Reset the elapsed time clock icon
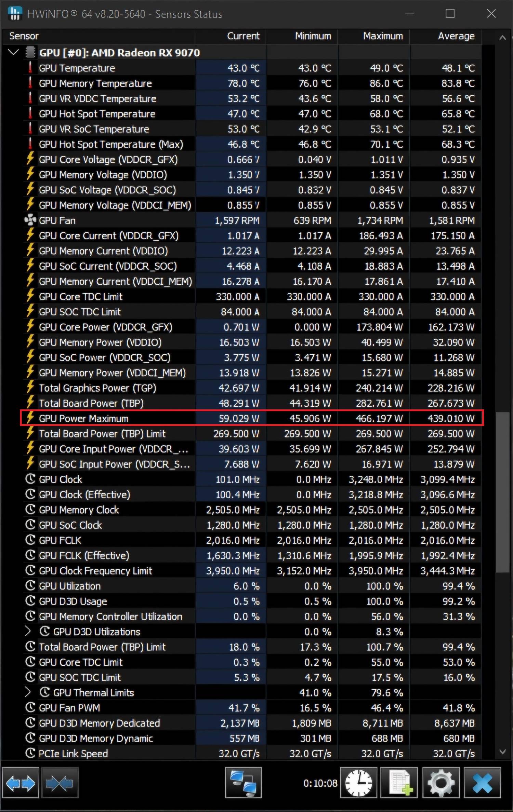The height and width of the screenshot is (812, 513). (358, 783)
